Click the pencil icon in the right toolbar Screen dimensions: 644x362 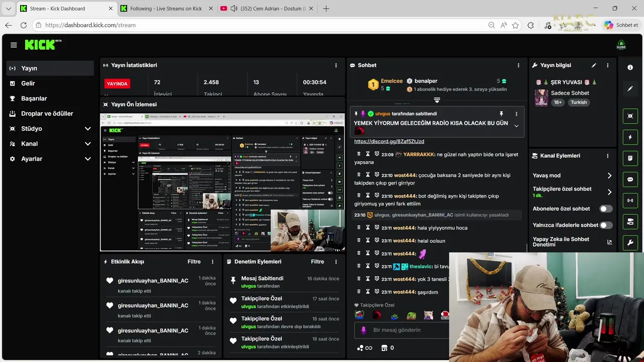point(630,88)
